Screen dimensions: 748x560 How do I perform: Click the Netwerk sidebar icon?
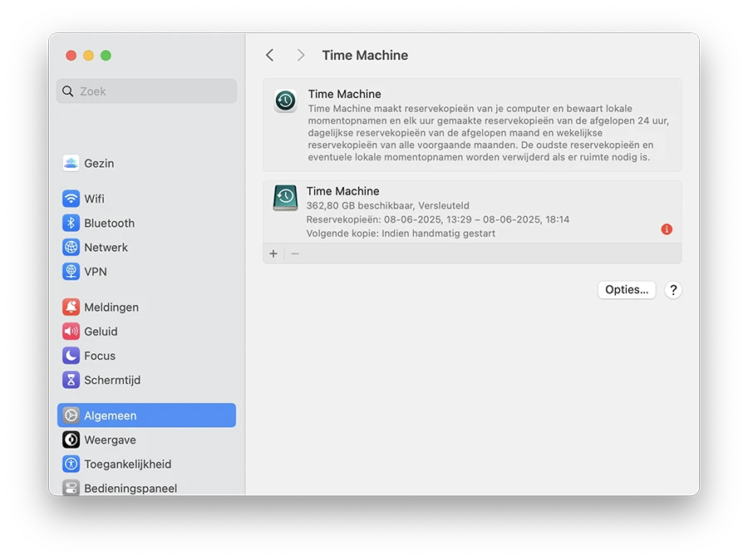[70, 248]
